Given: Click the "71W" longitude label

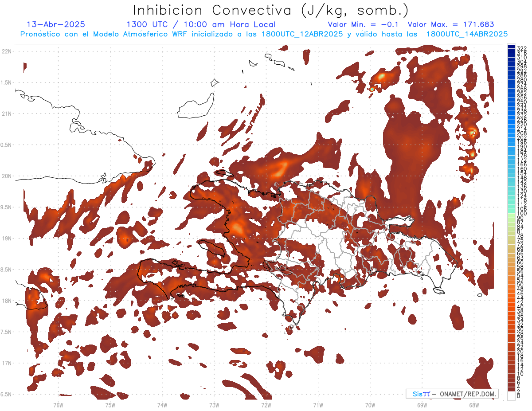Looking at the screenshot, I should pos(318,405).
